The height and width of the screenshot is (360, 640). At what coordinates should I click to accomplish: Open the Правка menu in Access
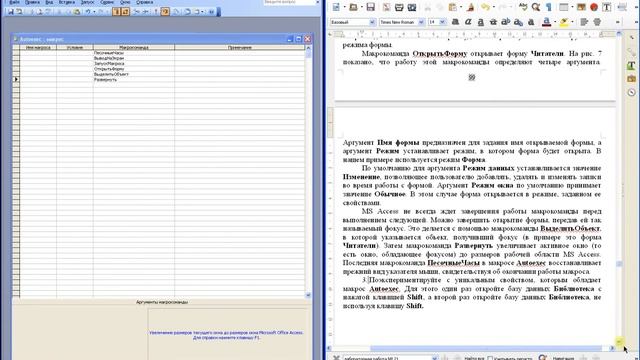pos(32,2)
